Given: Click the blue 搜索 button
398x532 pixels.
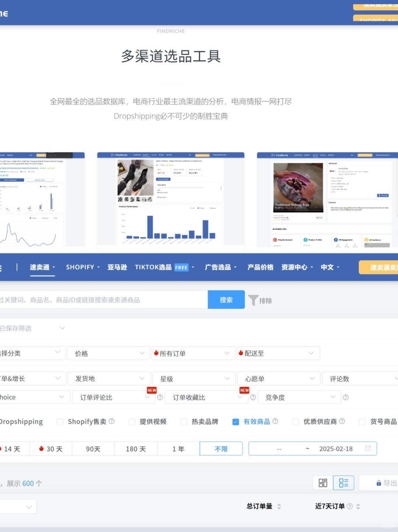Looking at the screenshot, I should (226, 300).
